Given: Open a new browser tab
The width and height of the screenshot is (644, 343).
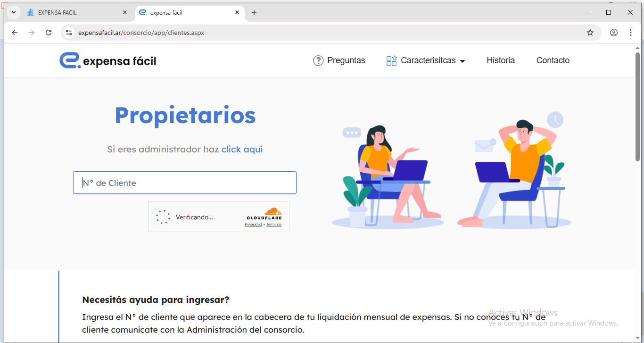Looking at the screenshot, I should tap(254, 12).
